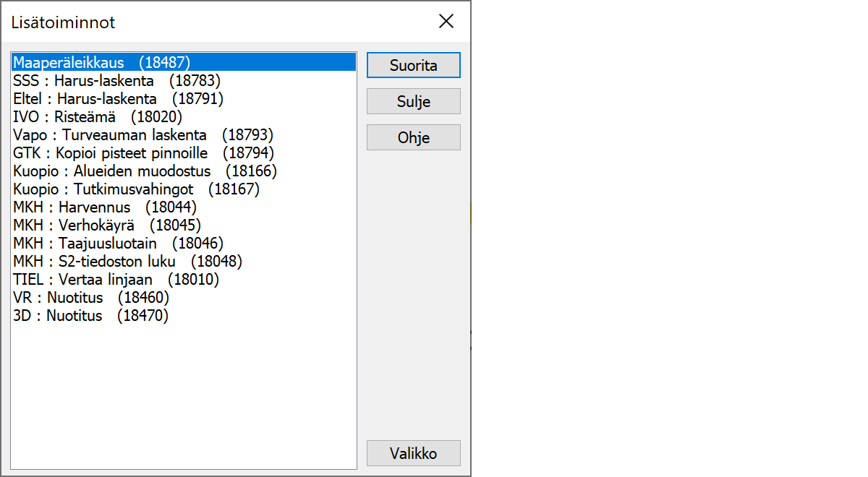Pick IVO : Risteämä from list

[x=98, y=117]
